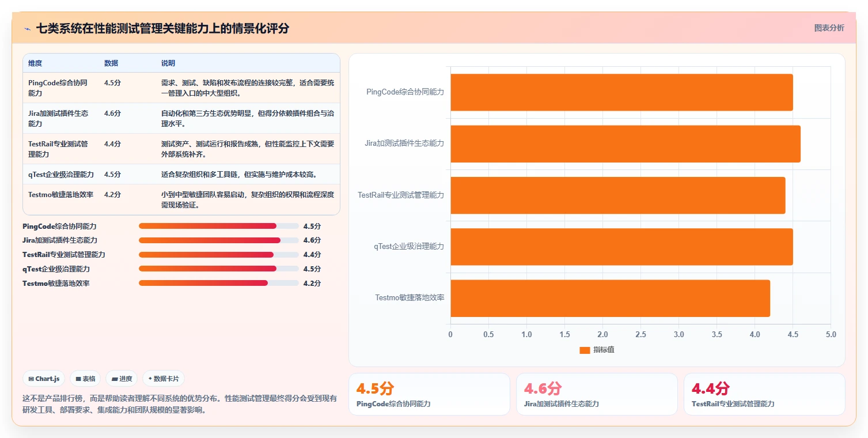Select the 表格 tag chip

85,379
